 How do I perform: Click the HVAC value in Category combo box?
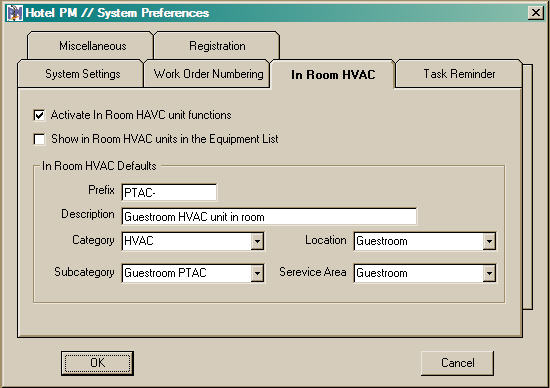pyautogui.click(x=139, y=241)
